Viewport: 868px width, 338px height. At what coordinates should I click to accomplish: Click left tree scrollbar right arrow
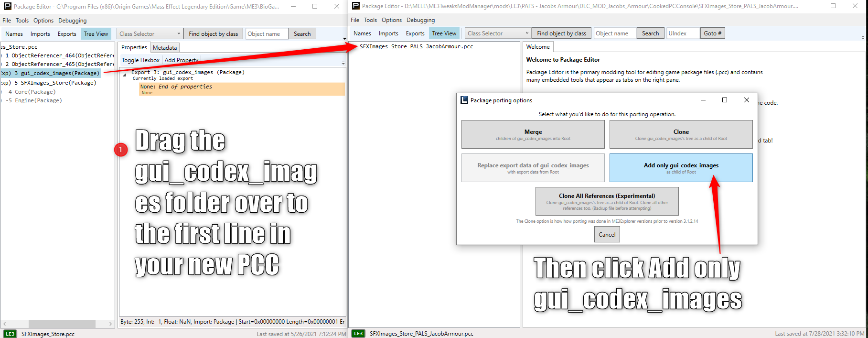(110, 324)
